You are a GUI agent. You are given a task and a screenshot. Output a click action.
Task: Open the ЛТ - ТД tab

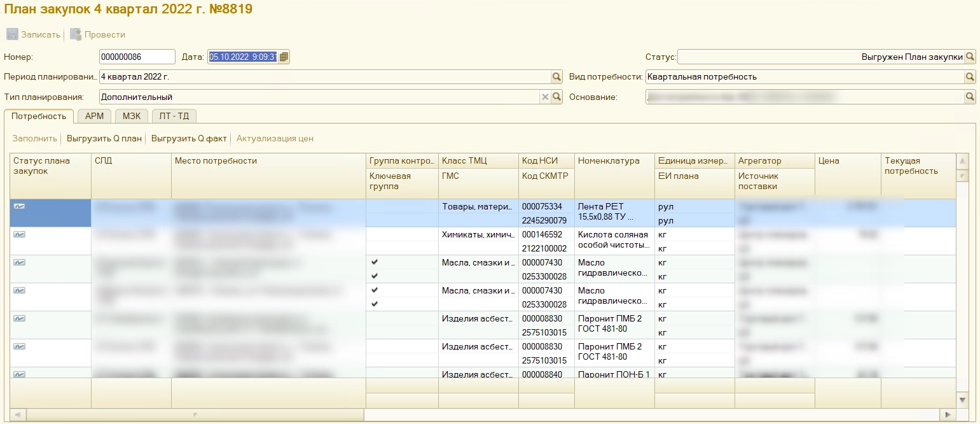click(174, 116)
